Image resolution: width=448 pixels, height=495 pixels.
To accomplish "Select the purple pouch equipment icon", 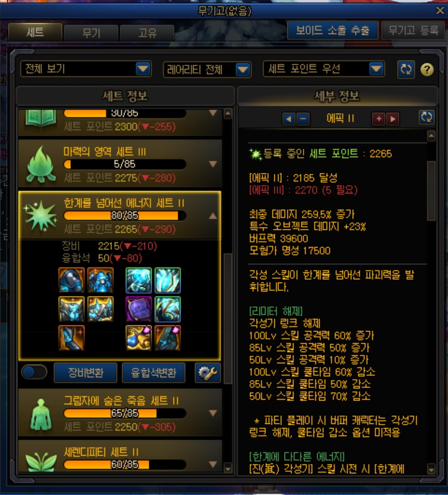I will pos(139,308).
